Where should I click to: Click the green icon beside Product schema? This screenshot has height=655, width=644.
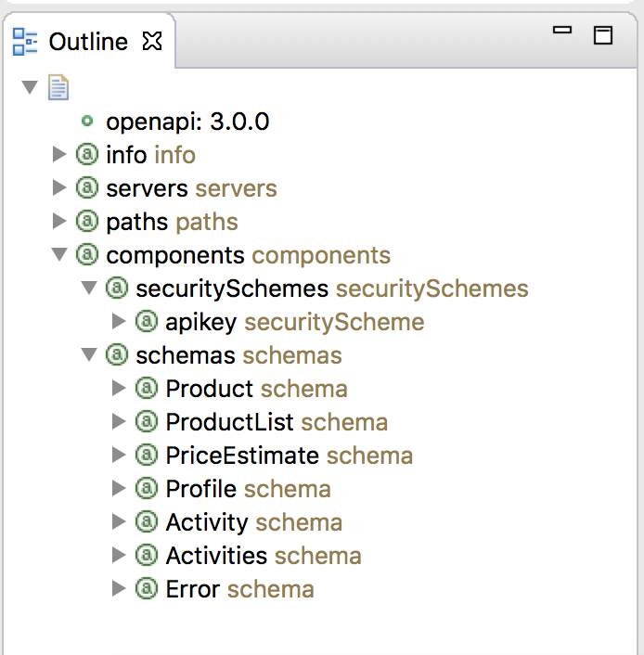[x=146, y=389]
